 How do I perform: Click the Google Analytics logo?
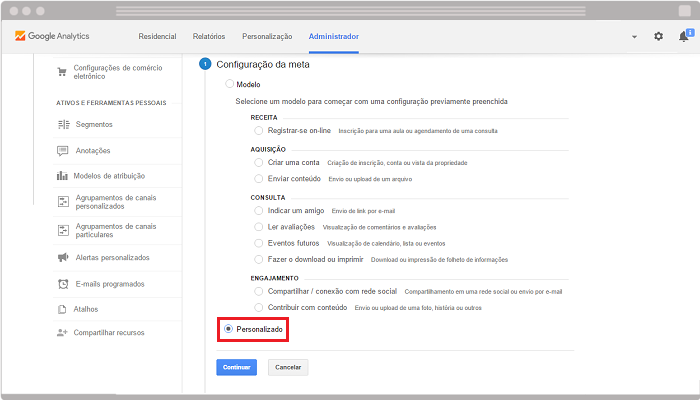52,36
